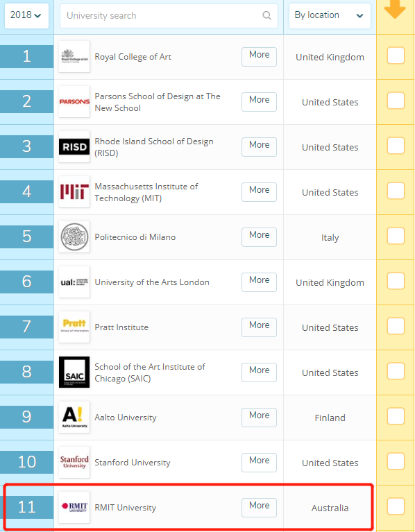Click the University search field
This screenshot has width=415, height=532.
coord(169,16)
